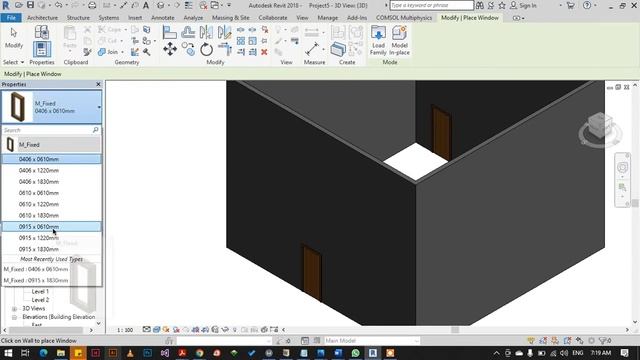
Task: Click Open in quick access toolbar
Action: pyautogui.click(x=19, y=5)
